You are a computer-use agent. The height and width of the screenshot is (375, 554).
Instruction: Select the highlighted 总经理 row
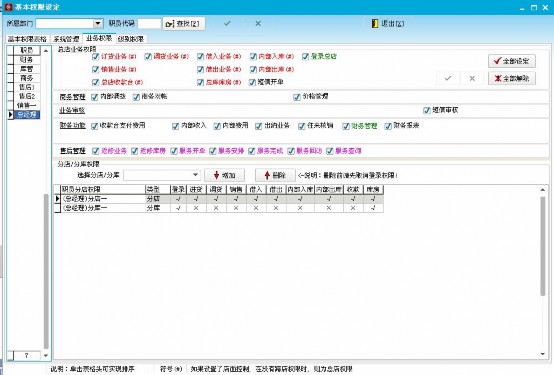(x=26, y=115)
